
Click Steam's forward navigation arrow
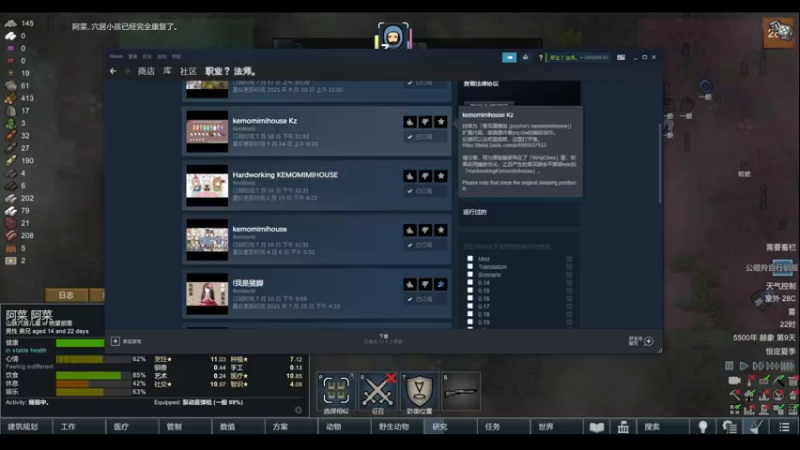click(x=127, y=71)
